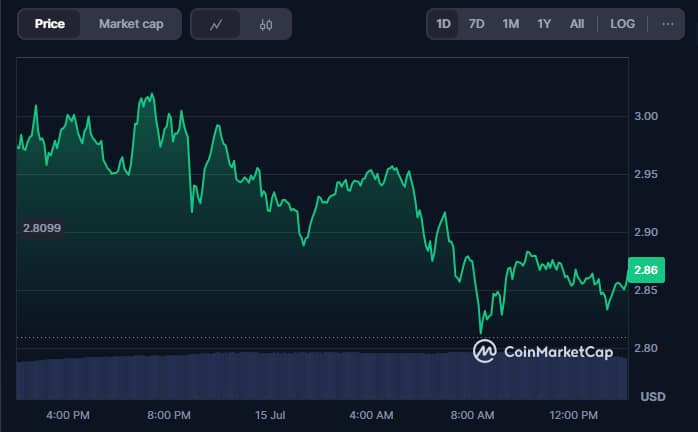Screen dimensions: 698x432
Task: Click the current price 2.86 label
Action: coord(646,270)
